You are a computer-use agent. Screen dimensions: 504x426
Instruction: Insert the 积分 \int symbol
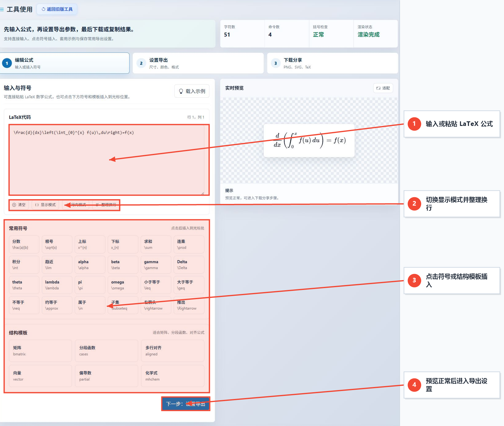pos(24,265)
